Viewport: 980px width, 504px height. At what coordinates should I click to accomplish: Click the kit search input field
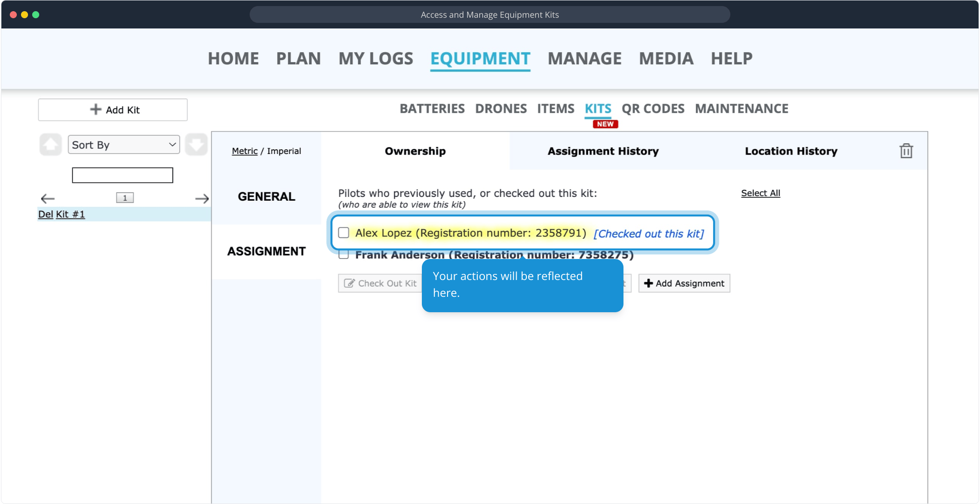pyautogui.click(x=122, y=175)
